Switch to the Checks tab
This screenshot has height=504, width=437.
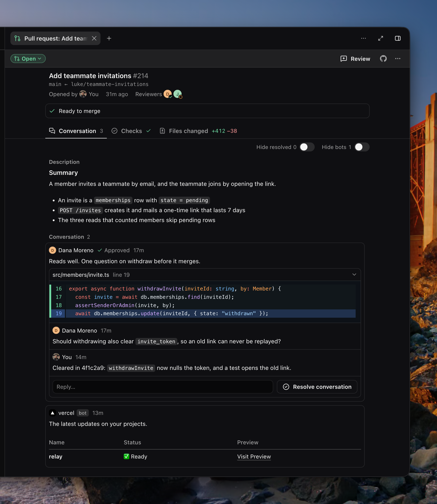click(x=131, y=131)
